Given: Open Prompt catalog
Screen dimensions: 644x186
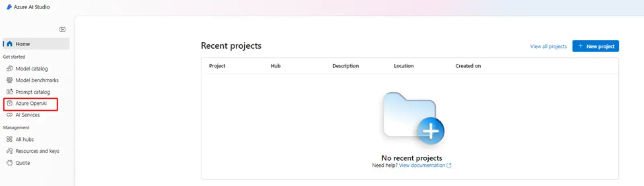Looking at the screenshot, I should coord(33,92).
